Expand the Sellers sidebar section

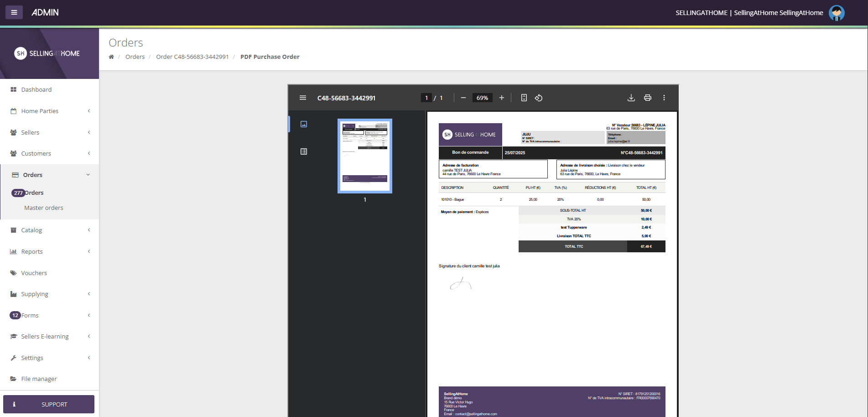49,132
